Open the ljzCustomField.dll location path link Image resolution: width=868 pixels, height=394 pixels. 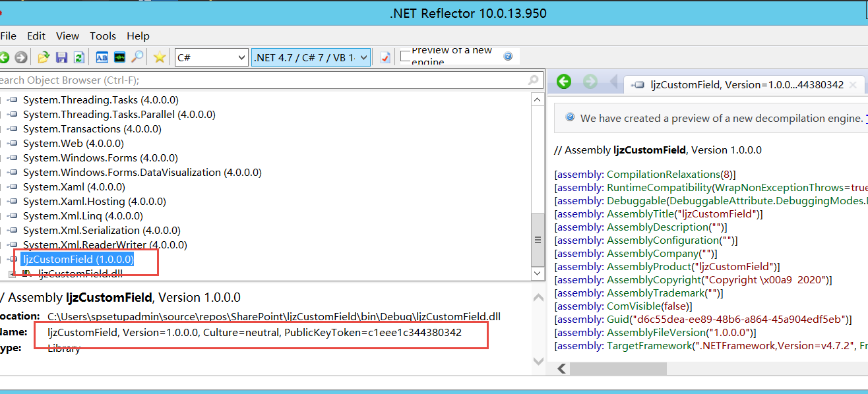coord(274,317)
